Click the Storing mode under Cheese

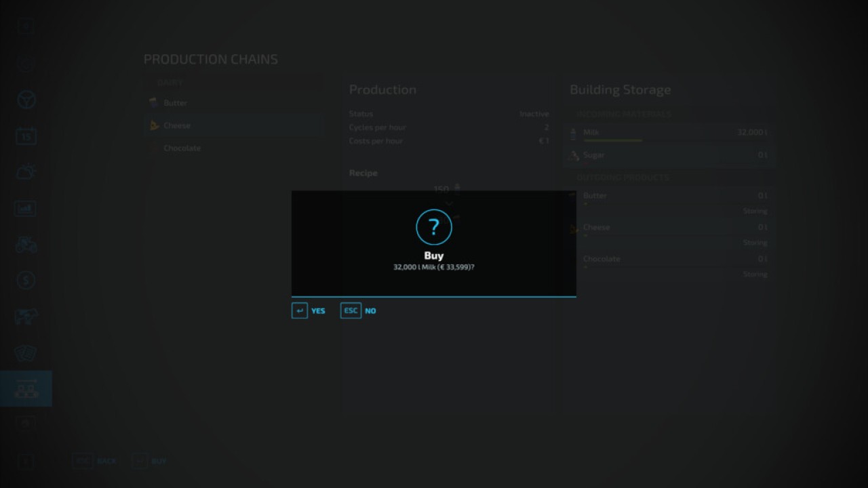click(755, 243)
